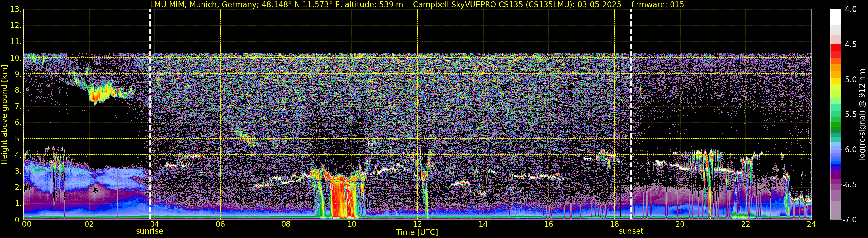This screenshot has width=868, height=238.
Task: Click the bright red colorbar segment
Action: click(x=835, y=48)
